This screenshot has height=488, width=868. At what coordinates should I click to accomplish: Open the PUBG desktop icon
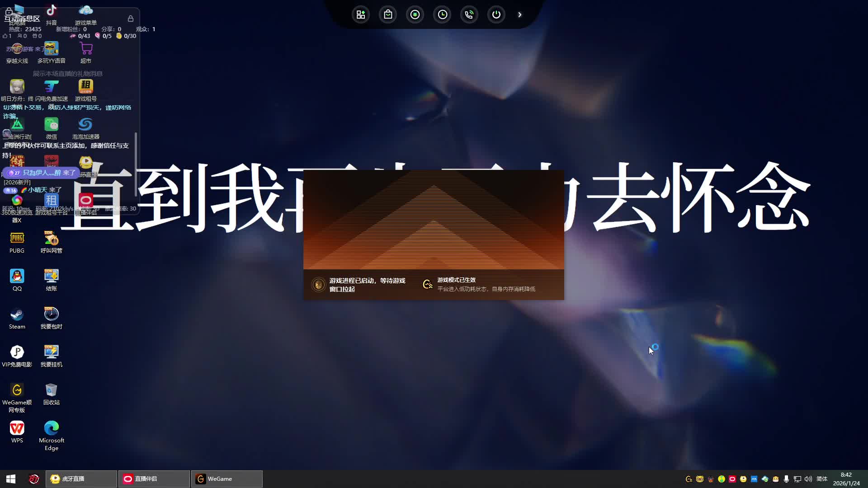17,238
